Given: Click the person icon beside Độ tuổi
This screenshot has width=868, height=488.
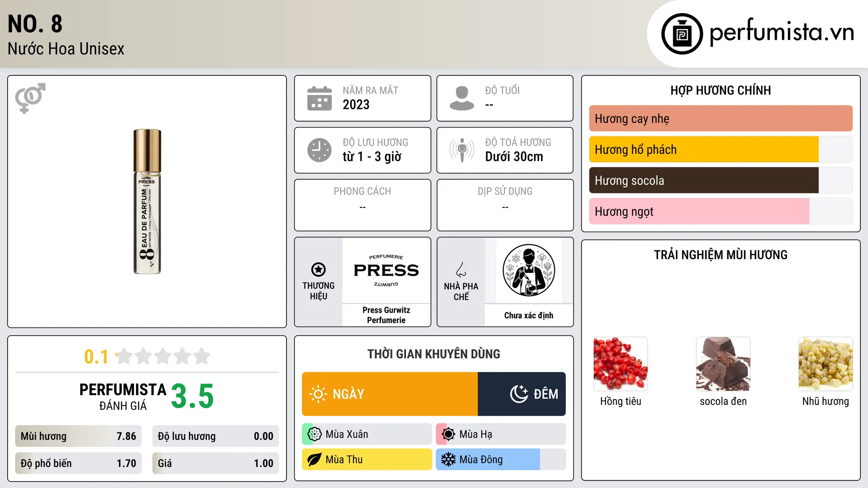Looking at the screenshot, I should point(462,98).
